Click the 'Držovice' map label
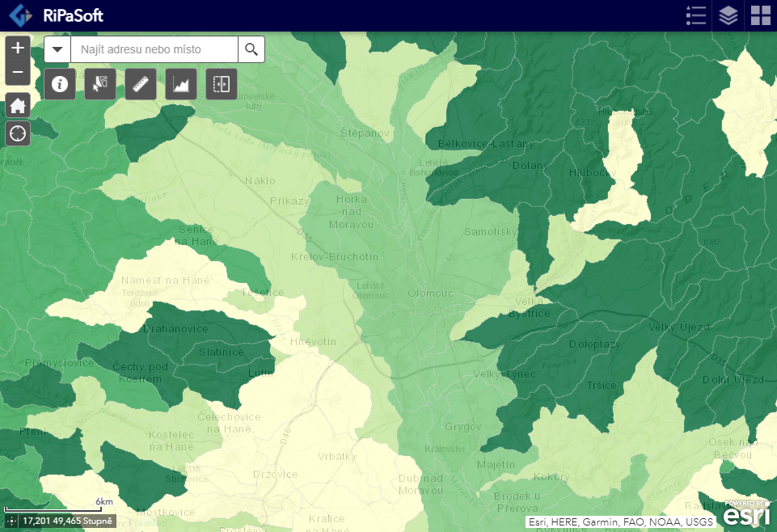Image resolution: width=777 pixels, height=532 pixels. 276,475
